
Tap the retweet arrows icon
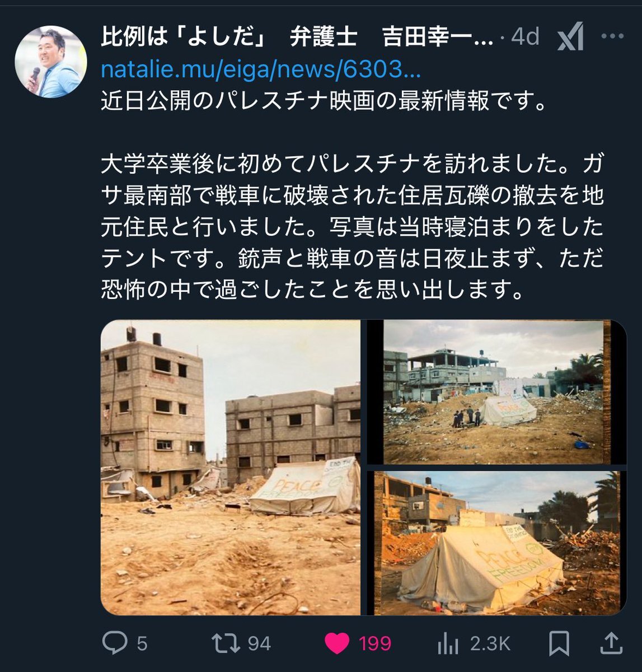pos(225,643)
